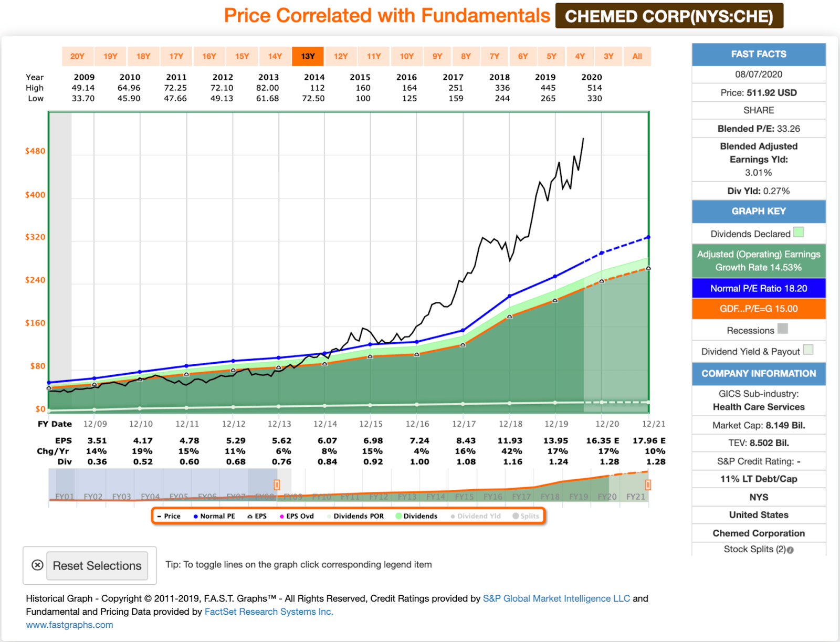Select the 10Y range tab
This screenshot has height=642, width=840.
point(407,56)
